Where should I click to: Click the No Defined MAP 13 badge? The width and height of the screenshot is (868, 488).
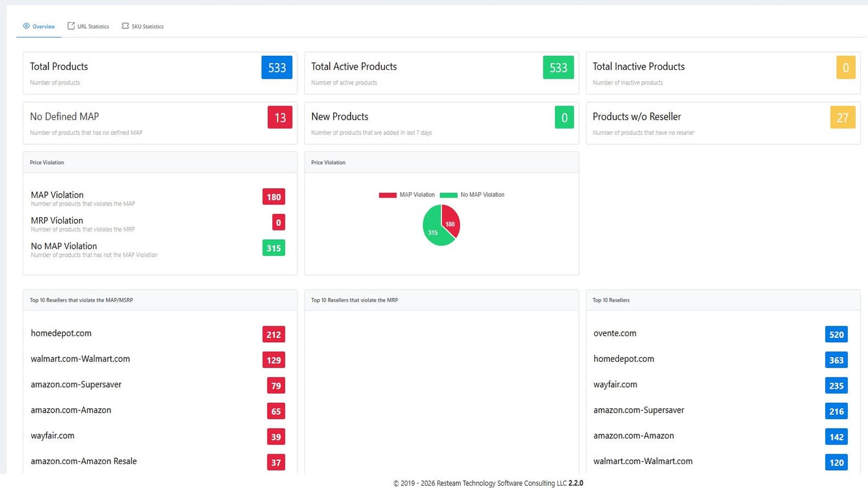tap(280, 118)
